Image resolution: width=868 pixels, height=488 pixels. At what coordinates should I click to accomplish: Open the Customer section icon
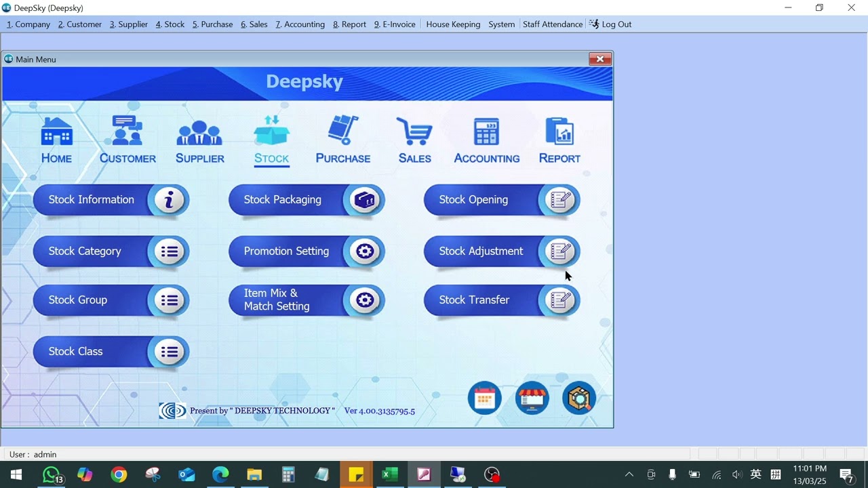click(x=127, y=140)
